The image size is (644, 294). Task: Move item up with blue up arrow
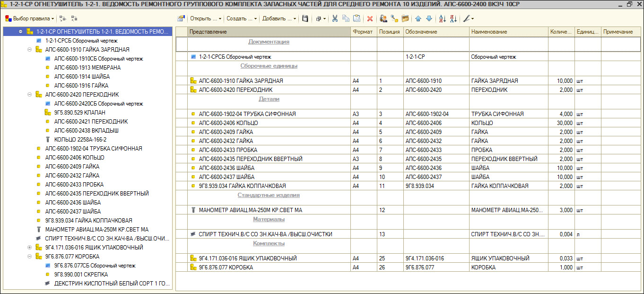[x=418, y=19]
